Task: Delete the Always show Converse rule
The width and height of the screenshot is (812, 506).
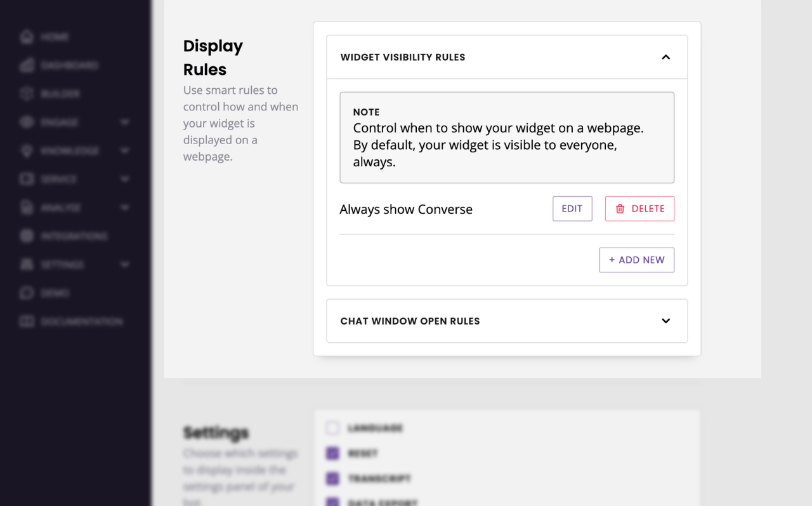Action: 639,208
